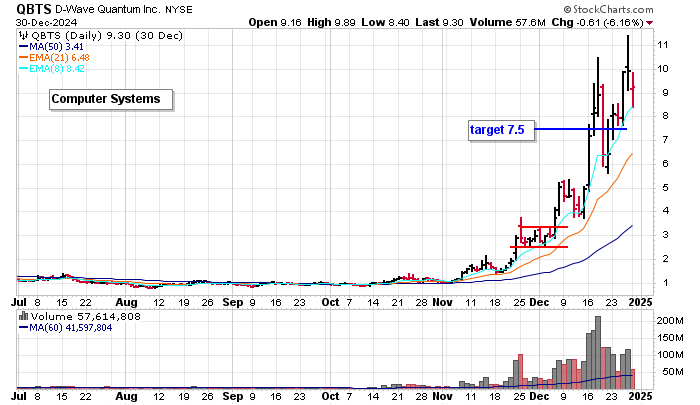The width and height of the screenshot is (700, 405).
Task: Click the target 7.5 annotation label
Action: point(501,130)
